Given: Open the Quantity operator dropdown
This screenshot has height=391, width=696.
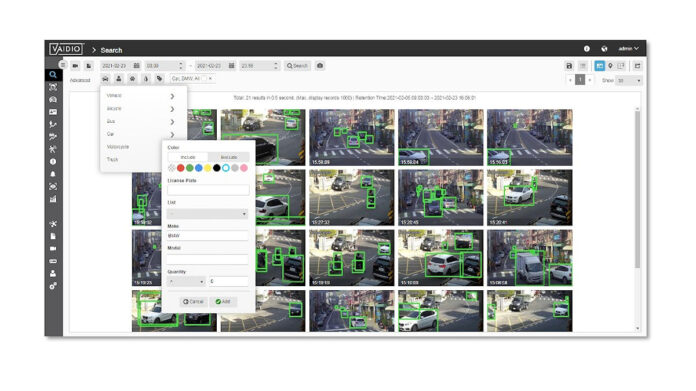Looking at the screenshot, I should click(186, 281).
